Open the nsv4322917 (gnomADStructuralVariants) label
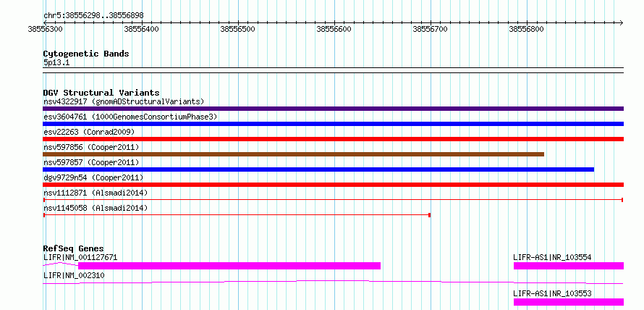644x310 pixels. (x=124, y=101)
